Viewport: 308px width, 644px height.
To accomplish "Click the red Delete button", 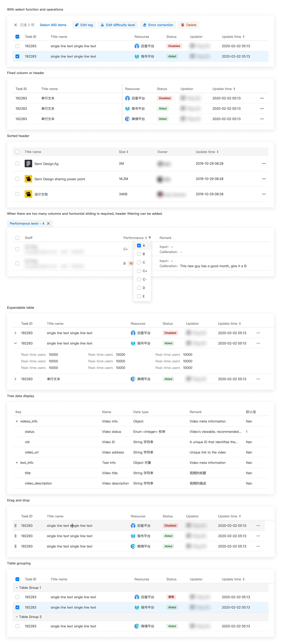I will (189, 25).
